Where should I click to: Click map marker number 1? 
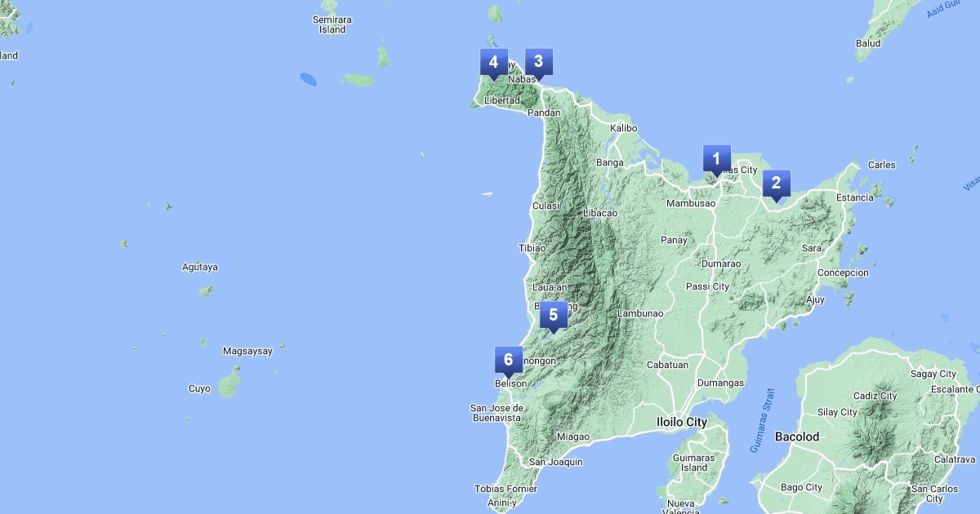(716, 159)
